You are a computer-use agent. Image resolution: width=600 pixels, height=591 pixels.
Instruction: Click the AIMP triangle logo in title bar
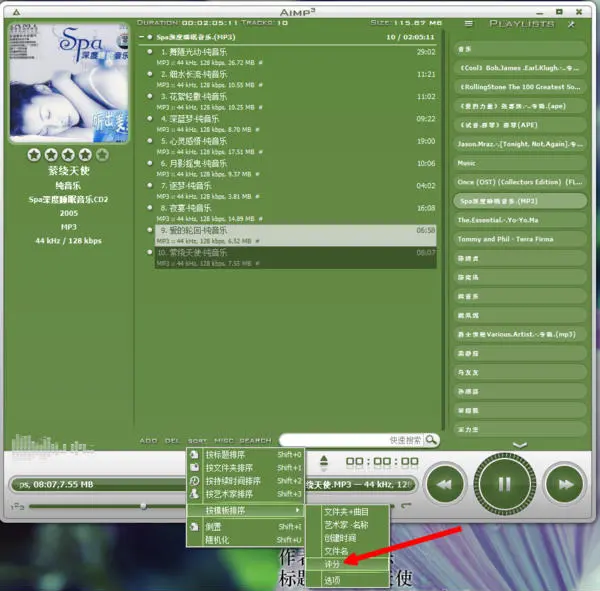point(16,12)
